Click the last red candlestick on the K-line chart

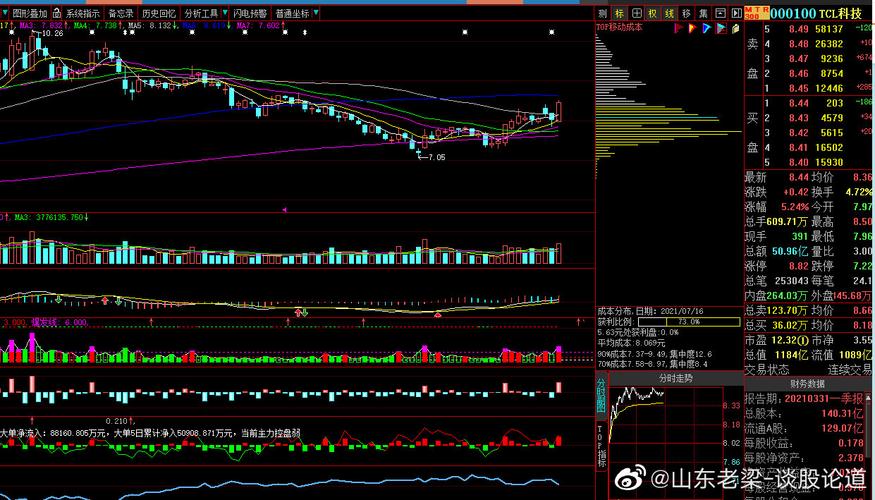tap(559, 111)
